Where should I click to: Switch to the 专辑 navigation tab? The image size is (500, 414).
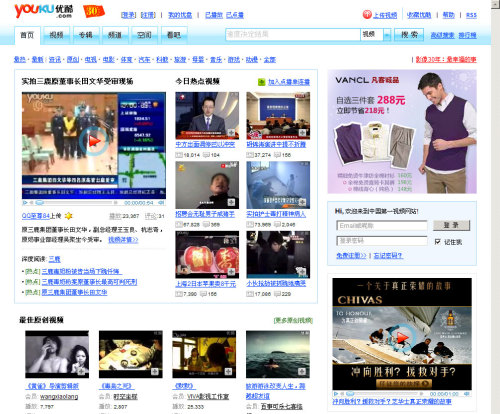[x=86, y=35]
